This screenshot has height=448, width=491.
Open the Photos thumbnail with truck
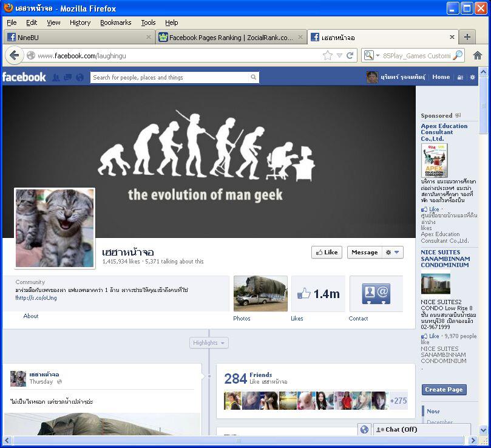[x=260, y=293]
